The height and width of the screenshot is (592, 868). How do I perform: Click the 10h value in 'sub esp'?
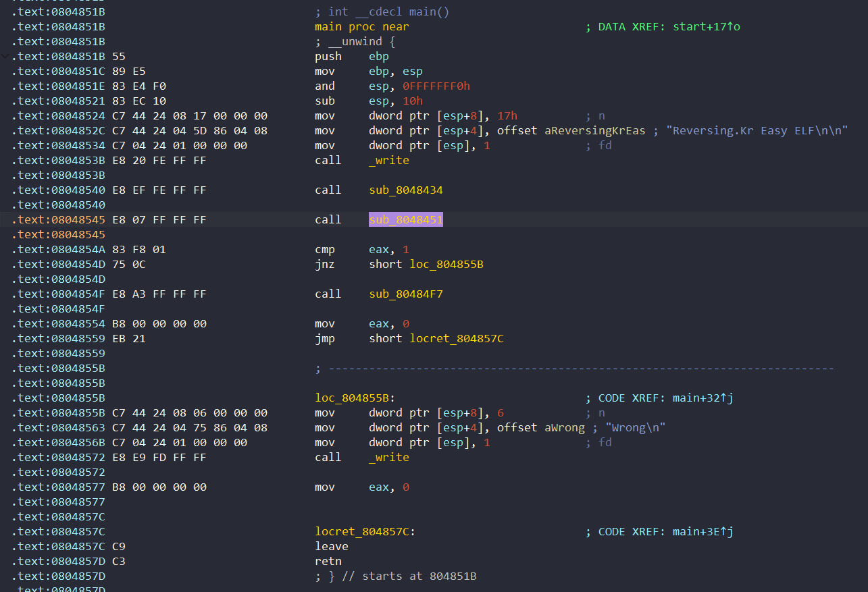coord(413,101)
